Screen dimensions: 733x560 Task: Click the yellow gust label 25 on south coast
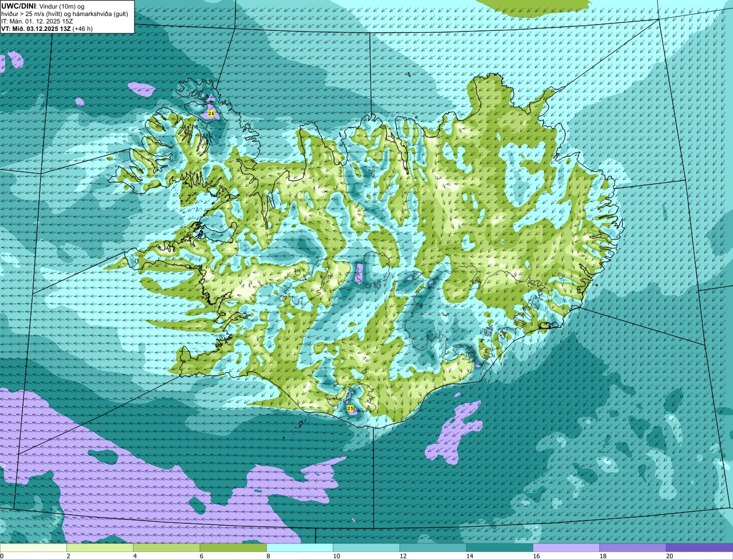tap(350, 408)
